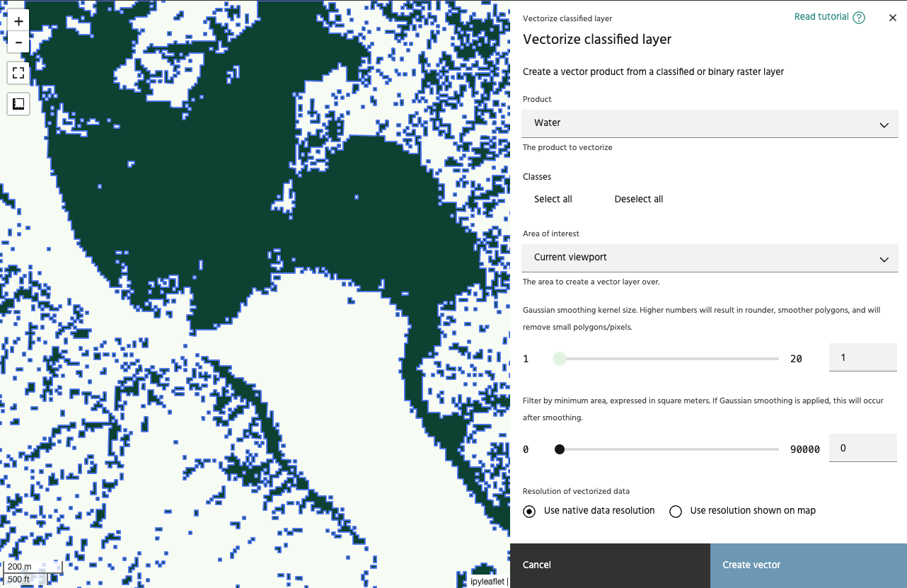Close the Vectorize classified layer panel
This screenshot has width=907, height=588.
coord(892,18)
